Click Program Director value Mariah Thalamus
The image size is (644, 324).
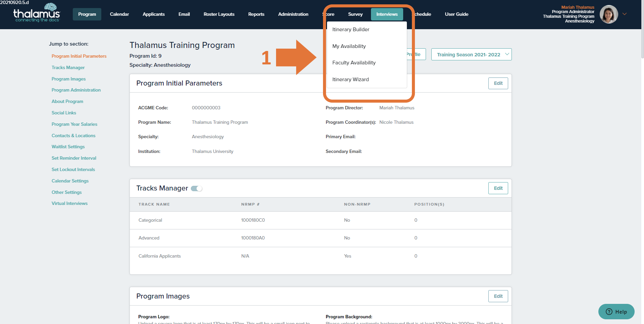(397, 108)
